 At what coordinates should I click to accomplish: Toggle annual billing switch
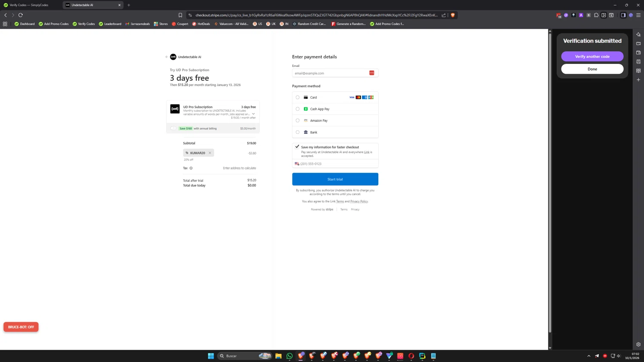[x=173, y=128]
